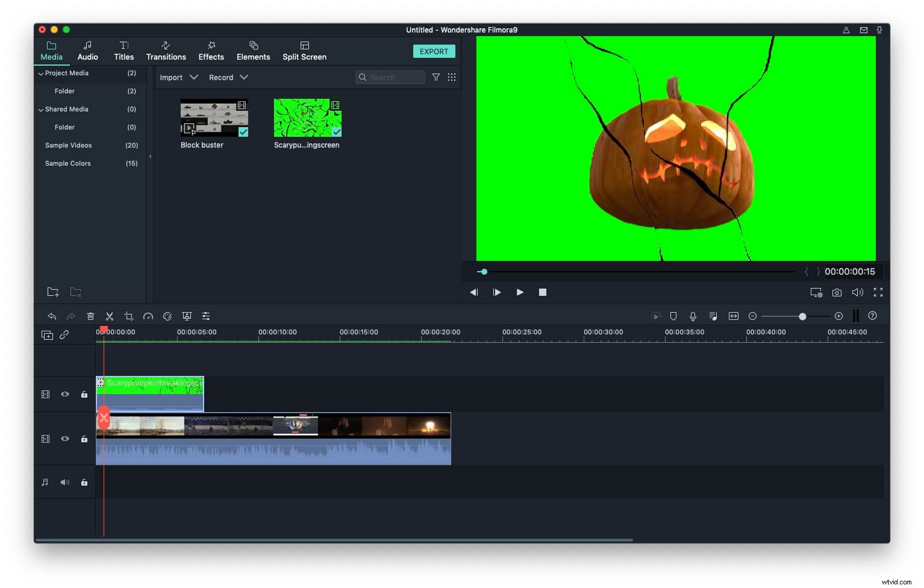The width and height of the screenshot is (924, 588).
Task: Open the Green Screen tool
Action: (x=187, y=316)
